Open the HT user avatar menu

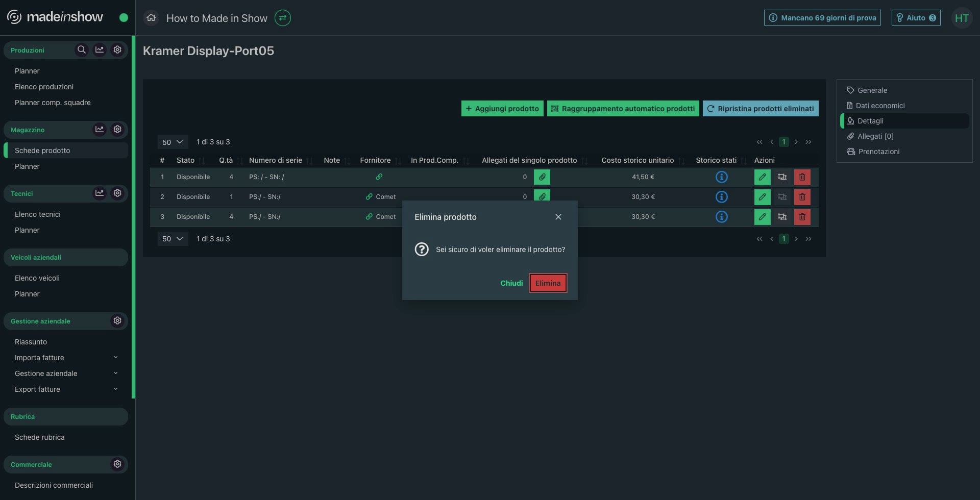tap(962, 18)
